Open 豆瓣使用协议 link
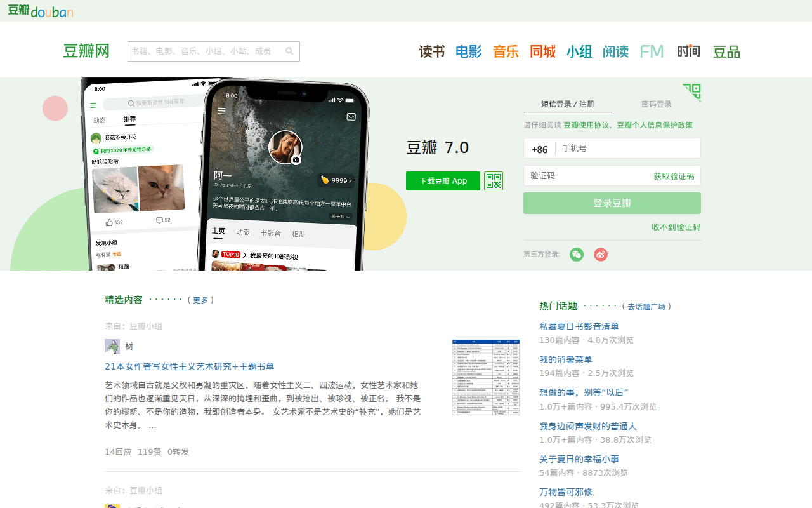The height and width of the screenshot is (508, 812). pos(587,125)
